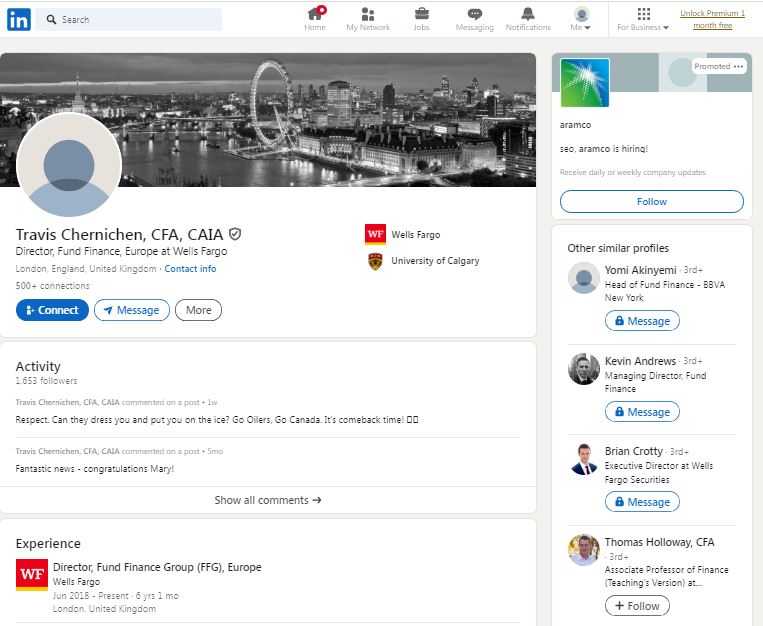
Task: Open Kevin Andrews profile photo
Action: pyautogui.click(x=584, y=369)
